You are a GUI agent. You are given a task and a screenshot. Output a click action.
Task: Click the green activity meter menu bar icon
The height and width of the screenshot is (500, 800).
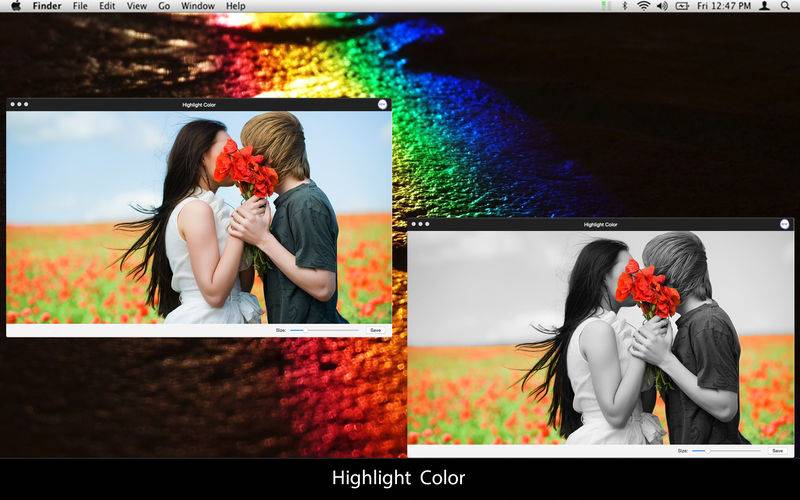pyautogui.click(x=606, y=6)
